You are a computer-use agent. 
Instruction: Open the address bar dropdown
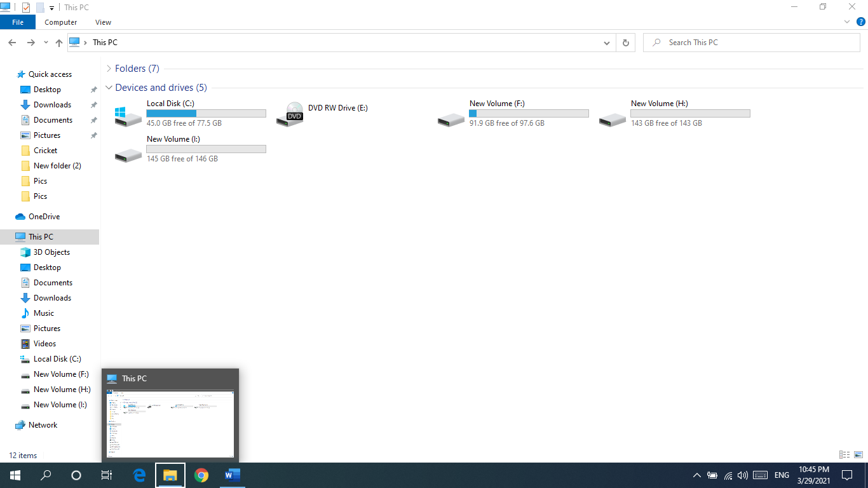(606, 42)
